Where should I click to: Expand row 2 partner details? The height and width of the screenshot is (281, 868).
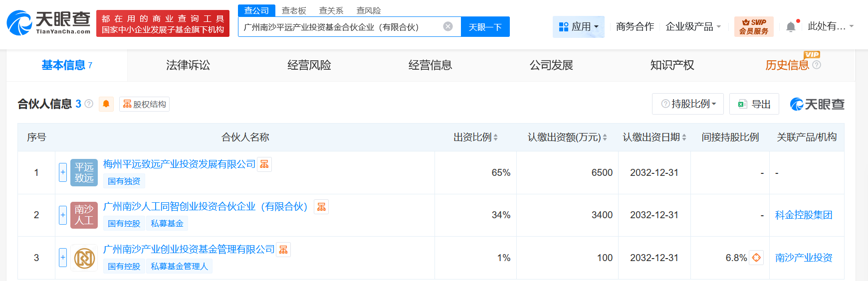(63, 215)
